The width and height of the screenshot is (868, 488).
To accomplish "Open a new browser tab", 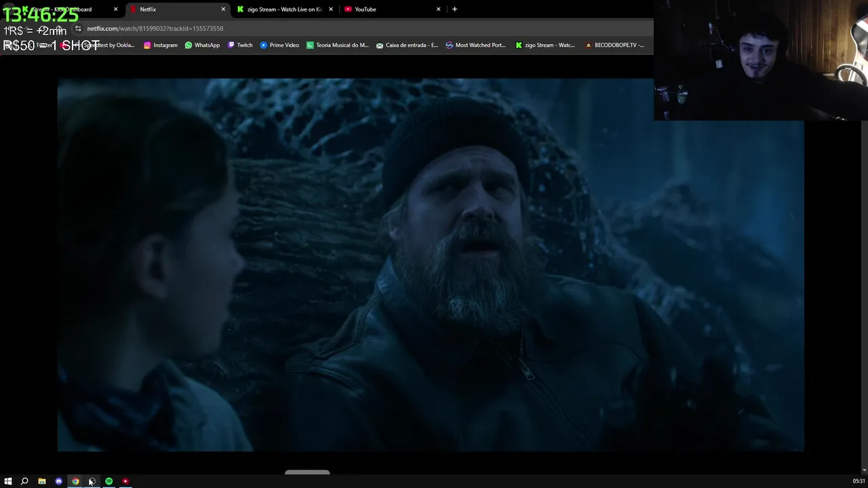I will click(x=454, y=9).
